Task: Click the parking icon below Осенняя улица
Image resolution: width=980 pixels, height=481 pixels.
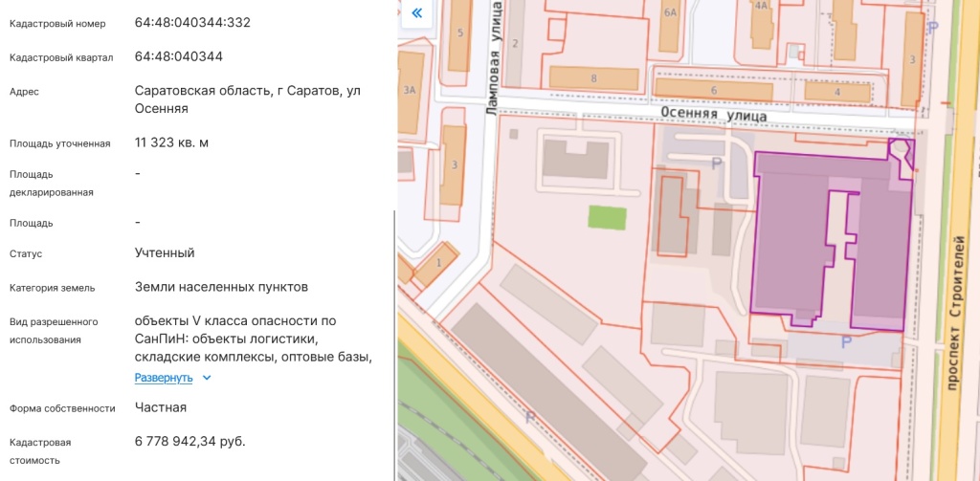Action: (716, 164)
